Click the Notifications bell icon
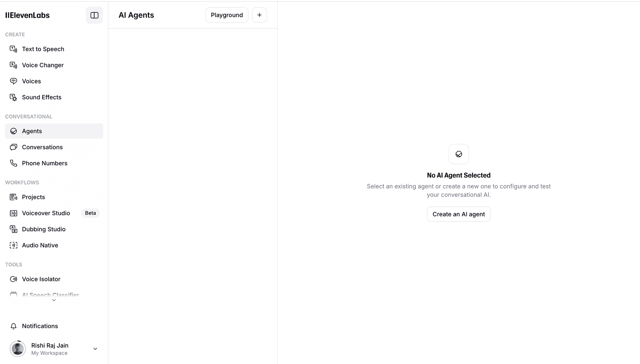 point(13,326)
